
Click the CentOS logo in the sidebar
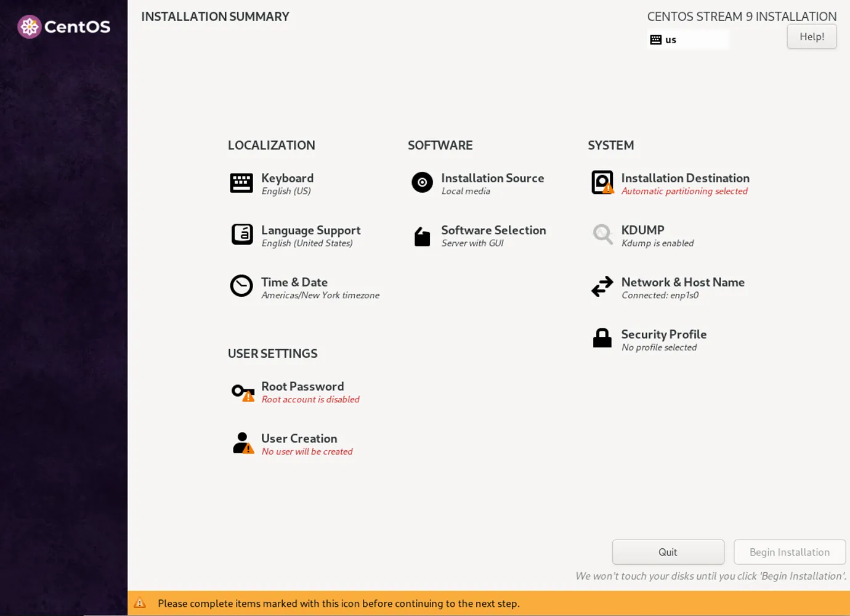tap(64, 26)
